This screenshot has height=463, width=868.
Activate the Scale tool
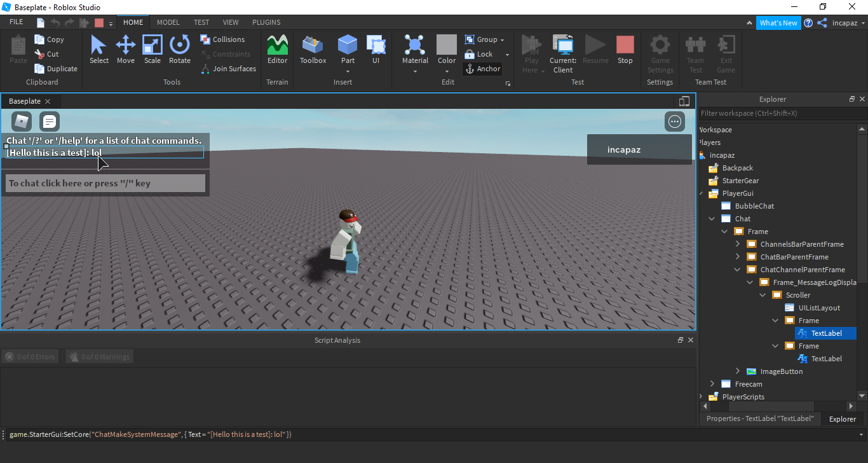tap(153, 50)
